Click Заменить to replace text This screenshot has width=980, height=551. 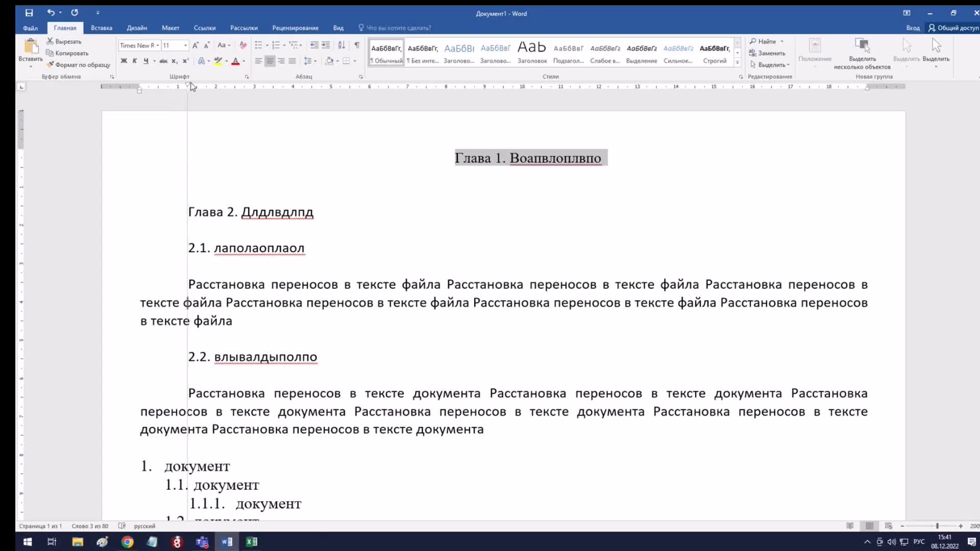pyautogui.click(x=767, y=53)
